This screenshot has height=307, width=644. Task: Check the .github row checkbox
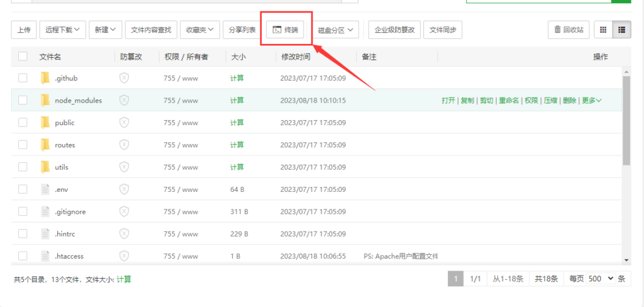pyautogui.click(x=23, y=77)
